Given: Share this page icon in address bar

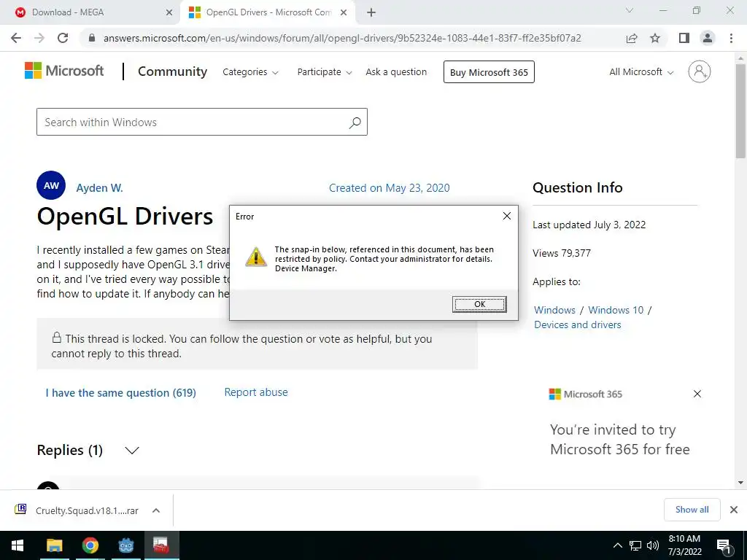Looking at the screenshot, I should 632,38.
